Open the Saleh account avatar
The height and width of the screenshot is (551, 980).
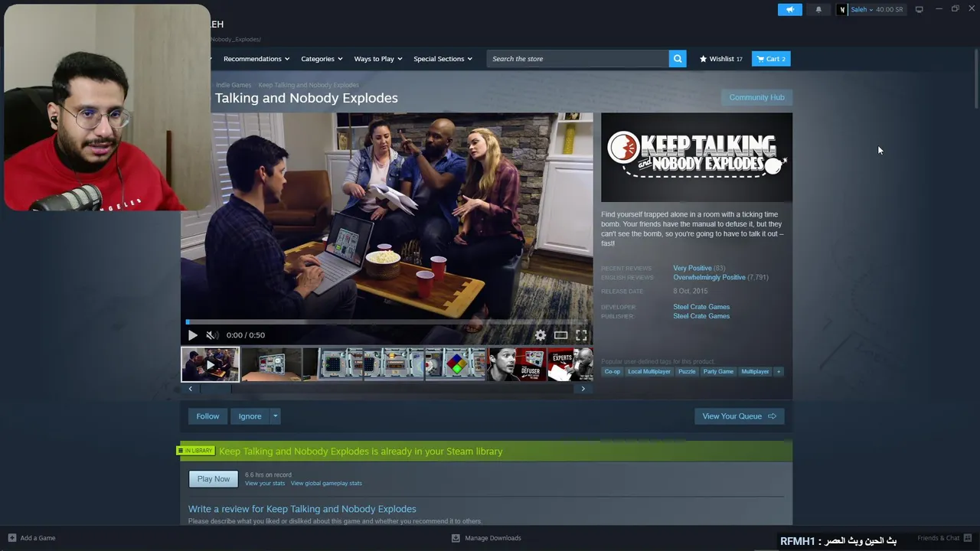[x=842, y=9]
